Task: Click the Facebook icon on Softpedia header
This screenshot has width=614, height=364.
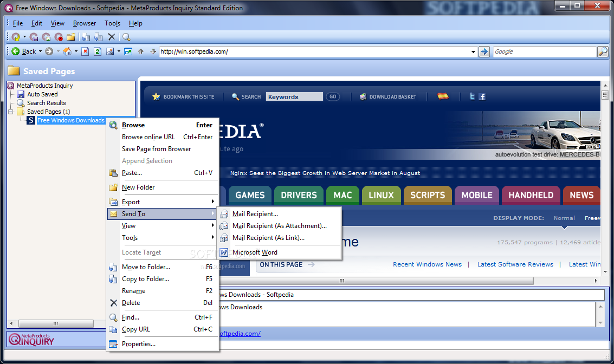Action: (x=482, y=96)
